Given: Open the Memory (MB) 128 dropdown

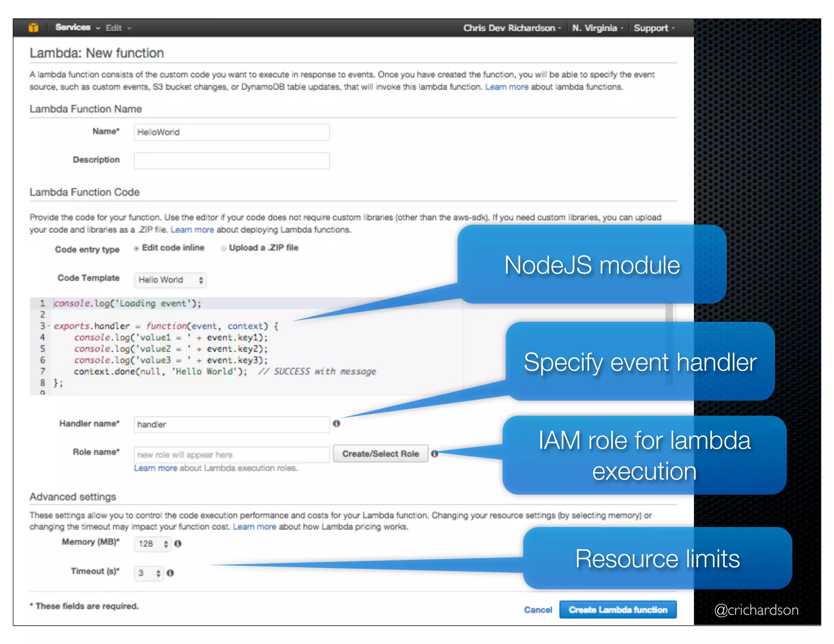Looking at the screenshot, I should pos(153,544).
